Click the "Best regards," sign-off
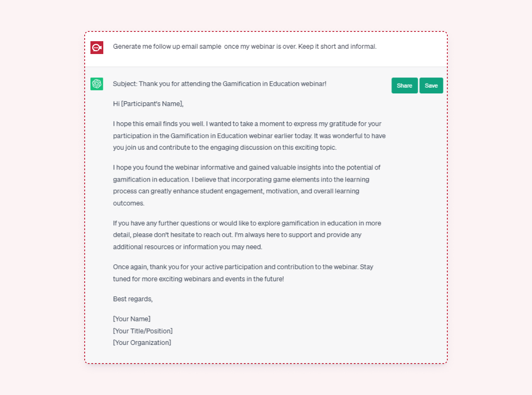The height and width of the screenshot is (395, 532). 133,299
